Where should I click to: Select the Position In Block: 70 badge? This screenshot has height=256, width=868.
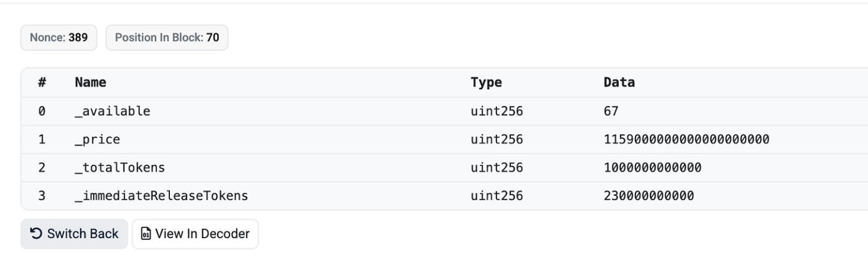[167, 37]
